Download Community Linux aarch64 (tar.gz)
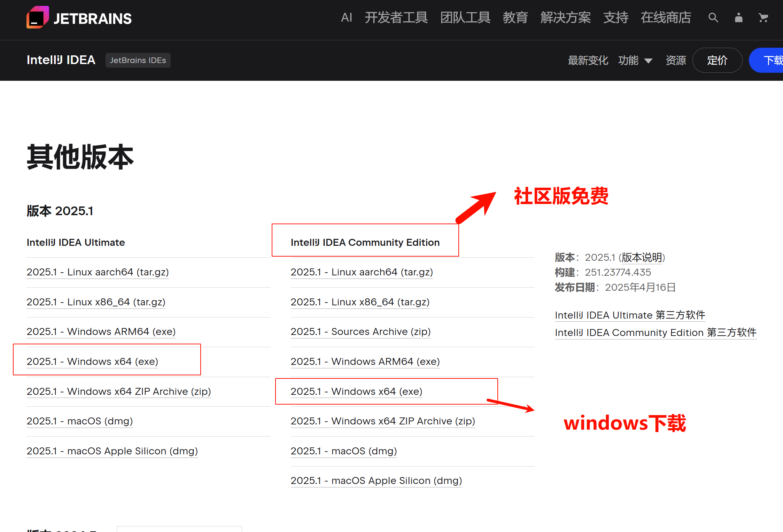Viewport: 783px width, 532px height. point(362,272)
